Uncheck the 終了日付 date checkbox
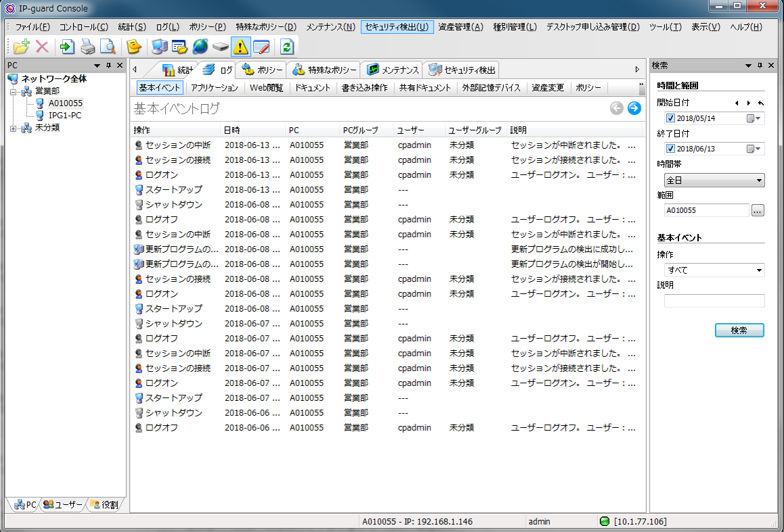The height and width of the screenshot is (532, 784). click(x=670, y=149)
